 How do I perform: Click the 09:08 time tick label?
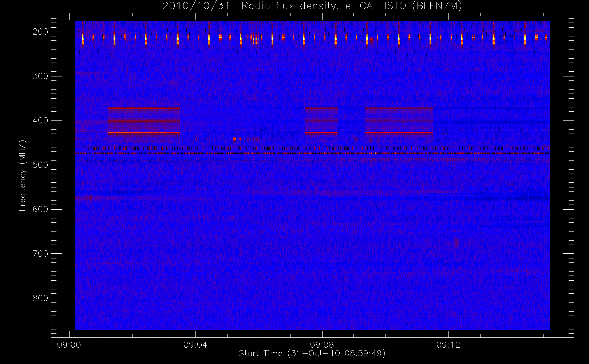(x=322, y=345)
